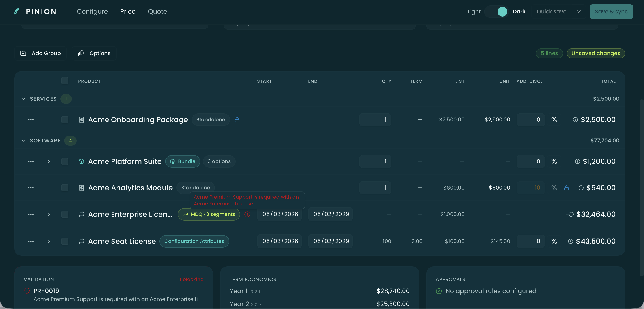The image size is (644, 309).
Task: Click the 3 options chip
Action: 219,161
